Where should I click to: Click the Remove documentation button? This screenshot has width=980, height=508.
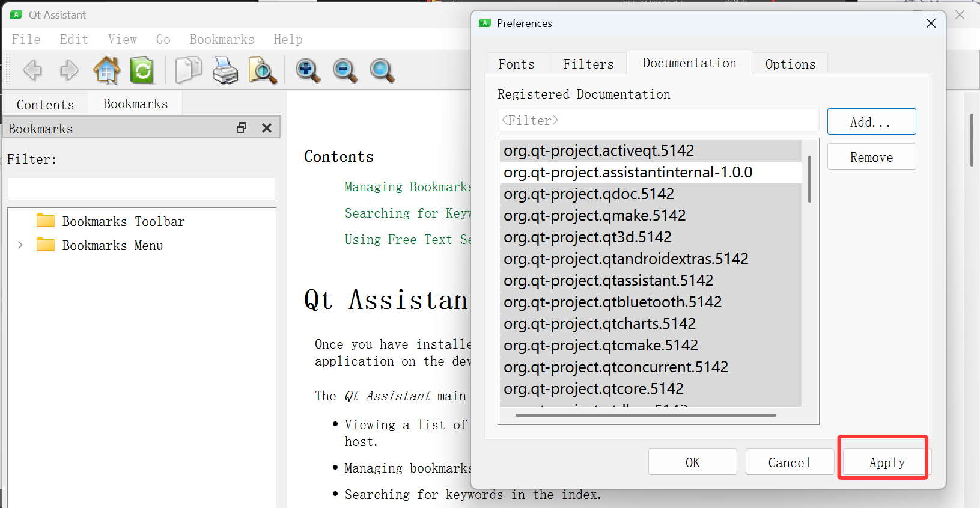tap(871, 157)
